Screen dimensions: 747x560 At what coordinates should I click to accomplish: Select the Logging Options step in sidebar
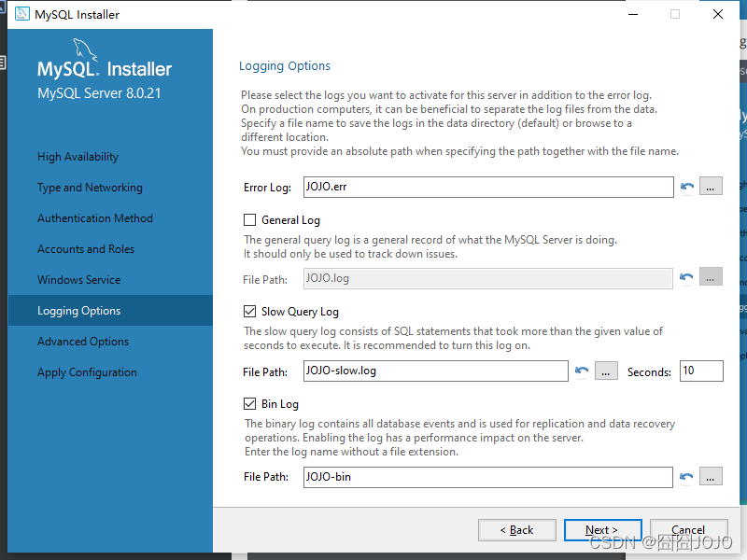pos(110,311)
